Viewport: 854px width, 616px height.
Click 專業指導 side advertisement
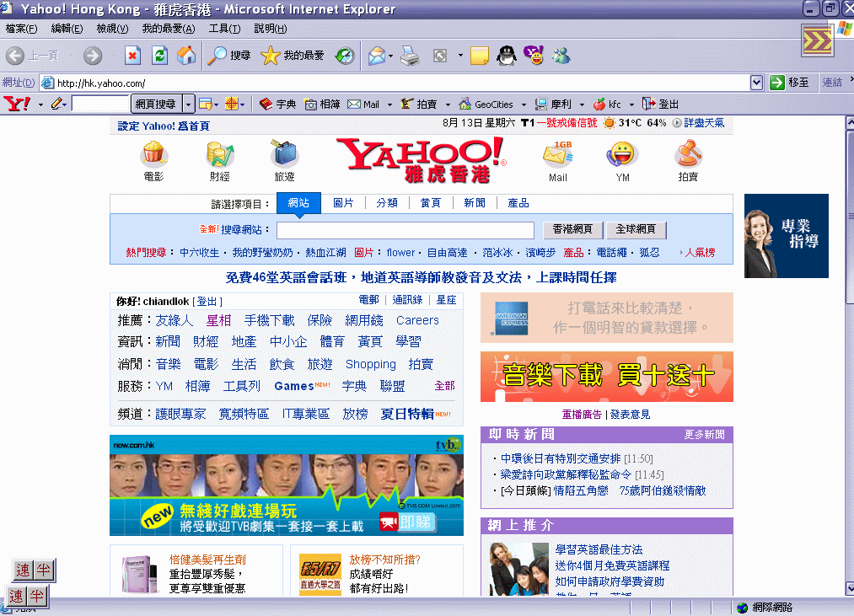pos(786,236)
